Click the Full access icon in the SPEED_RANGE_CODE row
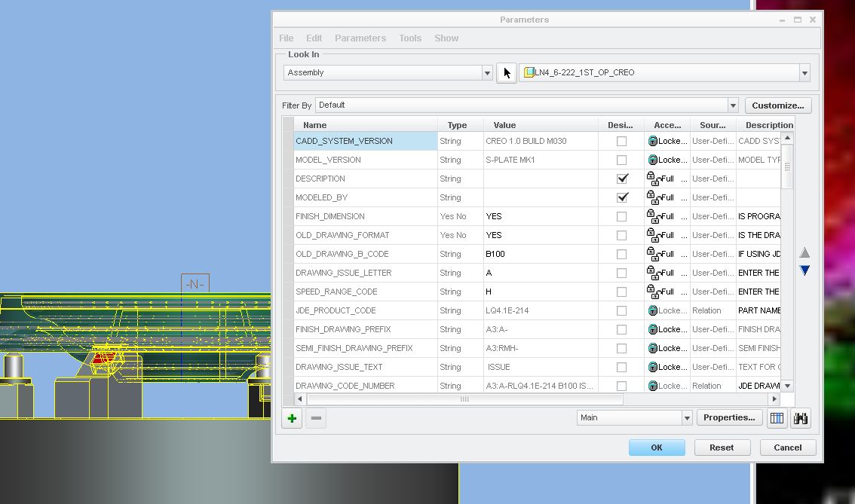This screenshot has height=504, width=855. 653,292
